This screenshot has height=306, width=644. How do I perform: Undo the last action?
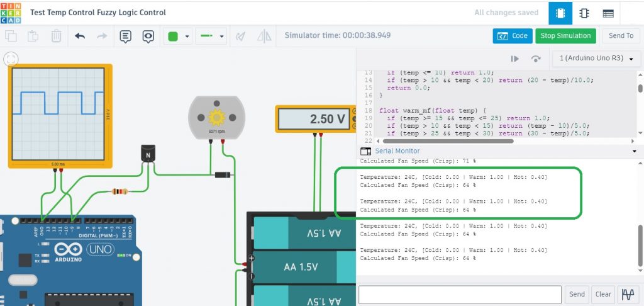80,36
